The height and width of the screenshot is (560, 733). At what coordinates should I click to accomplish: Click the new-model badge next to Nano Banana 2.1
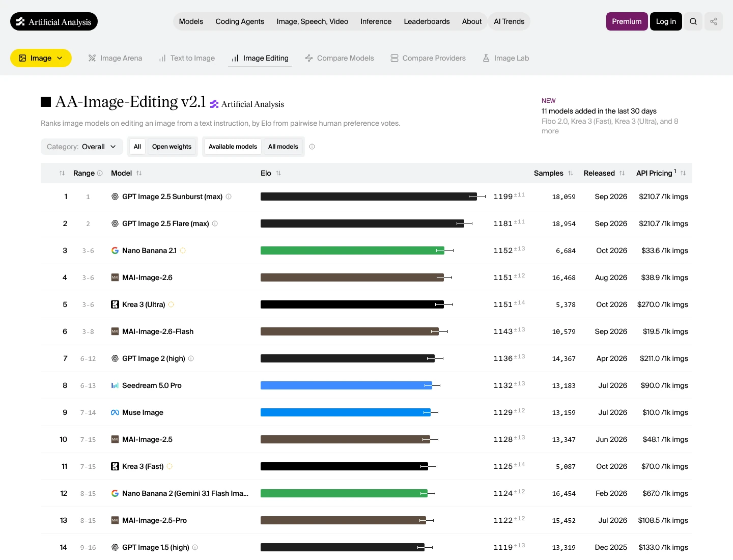(183, 250)
